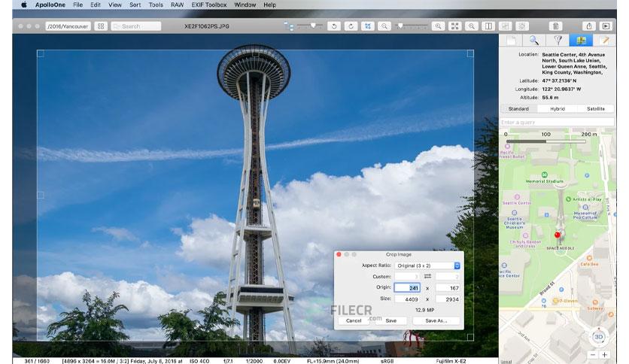Swap custom ratio values with arrows icon

(427, 276)
